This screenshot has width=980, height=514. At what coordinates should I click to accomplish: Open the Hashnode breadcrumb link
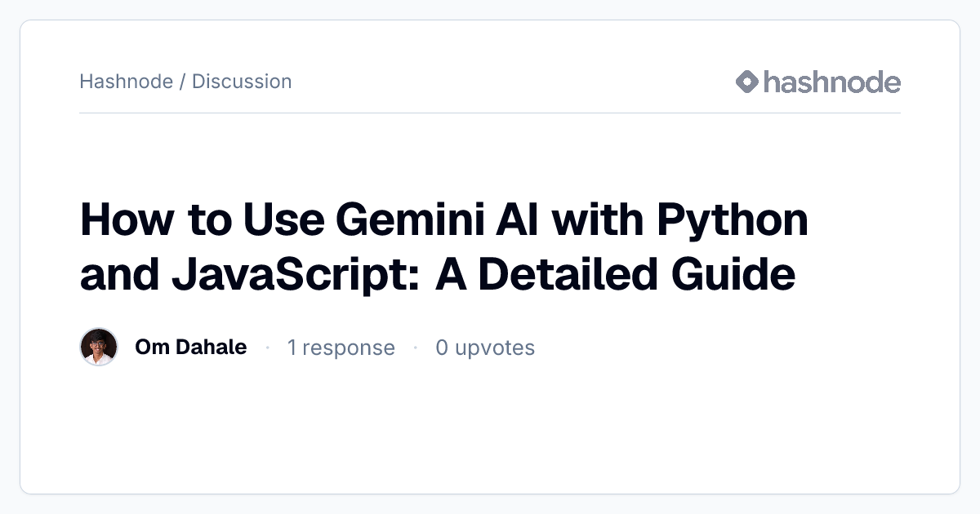[126, 82]
